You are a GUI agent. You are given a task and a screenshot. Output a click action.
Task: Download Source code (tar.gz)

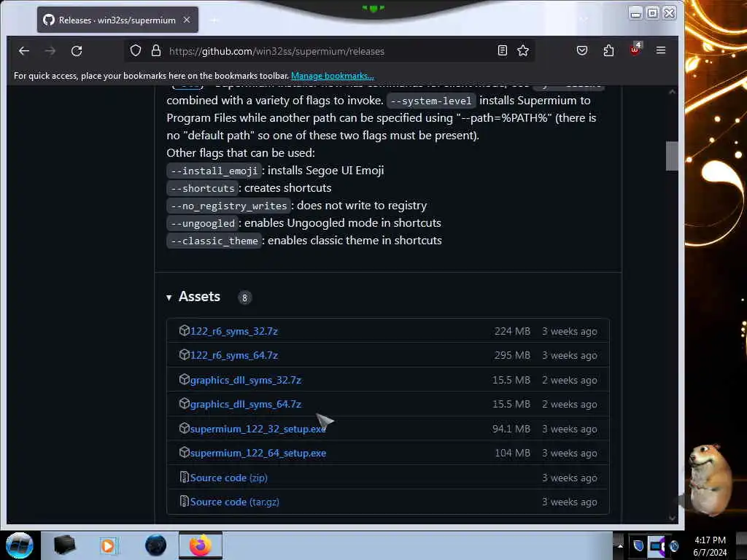pos(234,502)
